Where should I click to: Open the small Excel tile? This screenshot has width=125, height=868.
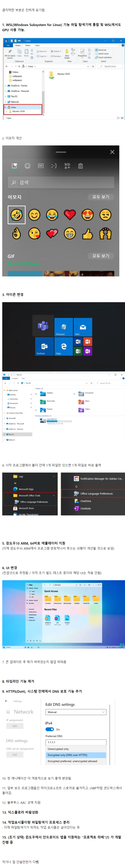tap(78, 351)
